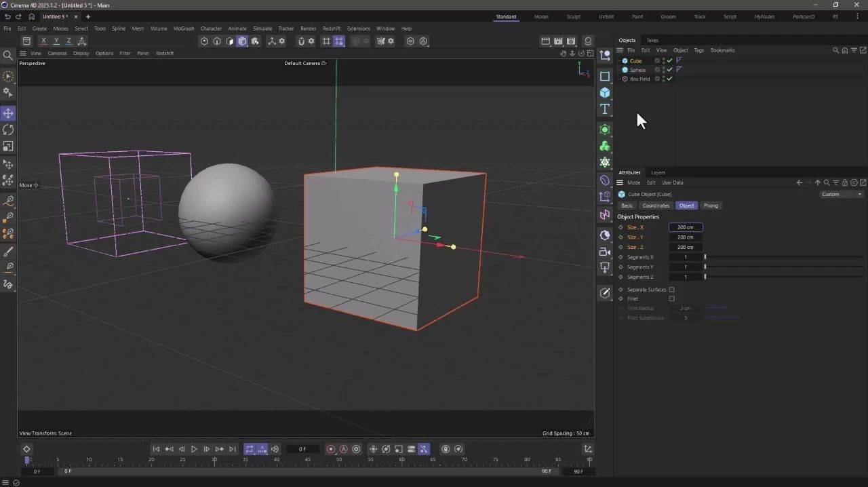The height and width of the screenshot is (487, 868).
Task: Select the Move tool in the left toolbar
Action: [x=9, y=113]
